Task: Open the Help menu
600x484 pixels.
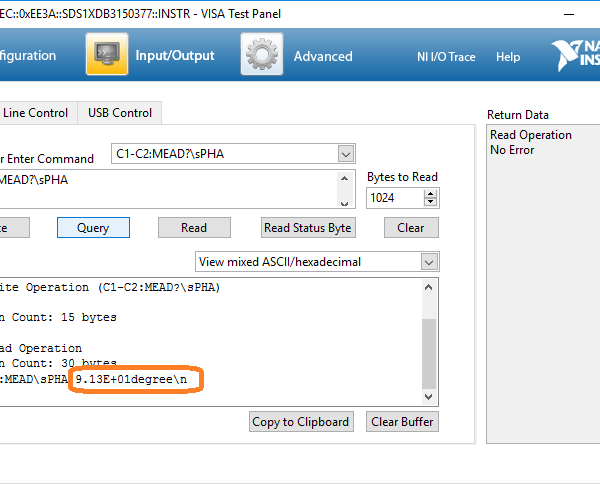Action: pos(508,57)
